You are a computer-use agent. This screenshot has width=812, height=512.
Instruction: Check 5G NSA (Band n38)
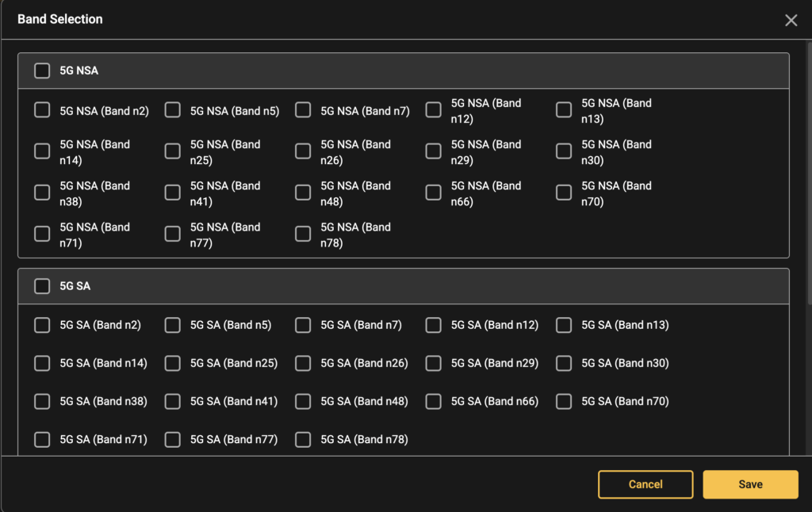pyautogui.click(x=42, y=193)
